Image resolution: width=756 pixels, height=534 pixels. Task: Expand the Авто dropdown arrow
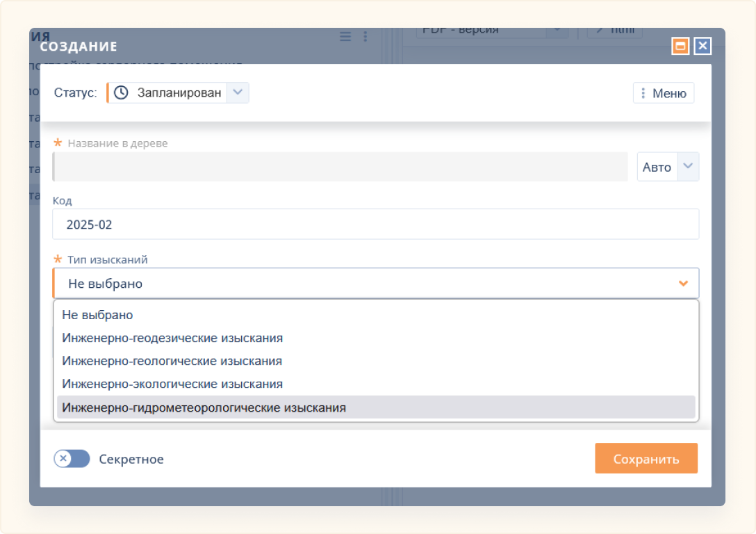(x=688, y=167)
